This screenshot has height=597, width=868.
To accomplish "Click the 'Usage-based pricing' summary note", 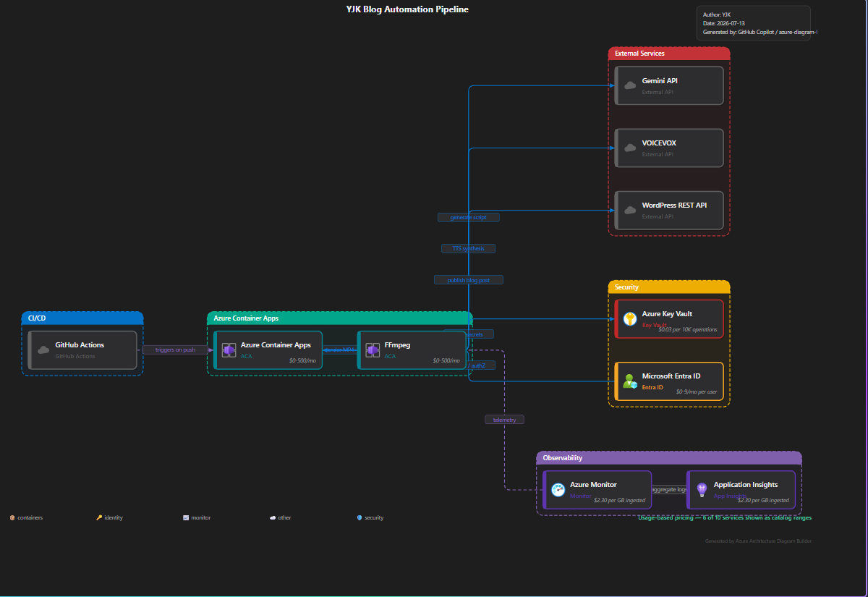I will (x=725, y=517).
